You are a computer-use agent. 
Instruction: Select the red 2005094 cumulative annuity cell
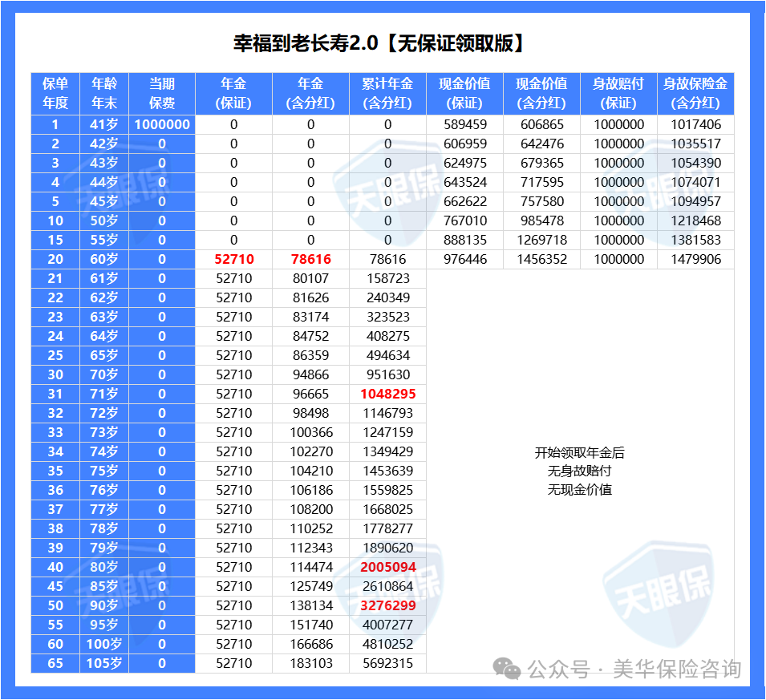coord(387,567)
